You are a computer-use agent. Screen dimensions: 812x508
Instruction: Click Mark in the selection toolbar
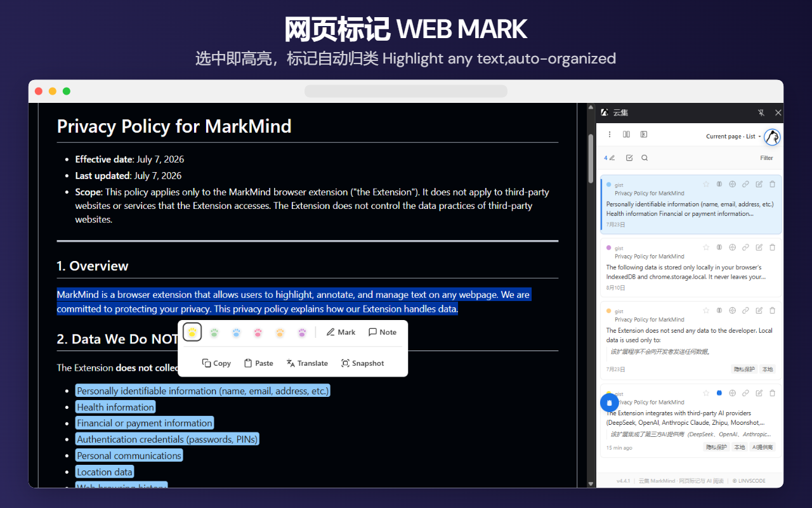pos(341,332)
